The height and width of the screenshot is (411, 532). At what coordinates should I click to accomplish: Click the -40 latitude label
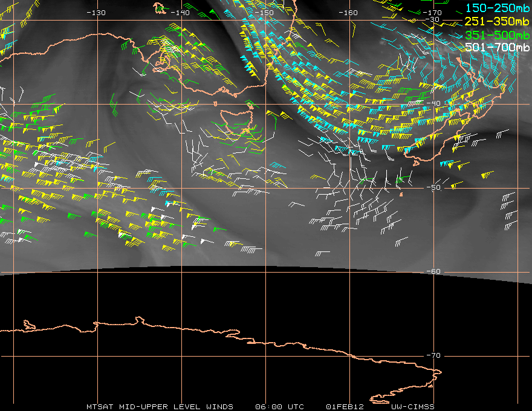(x=433, y=103)
